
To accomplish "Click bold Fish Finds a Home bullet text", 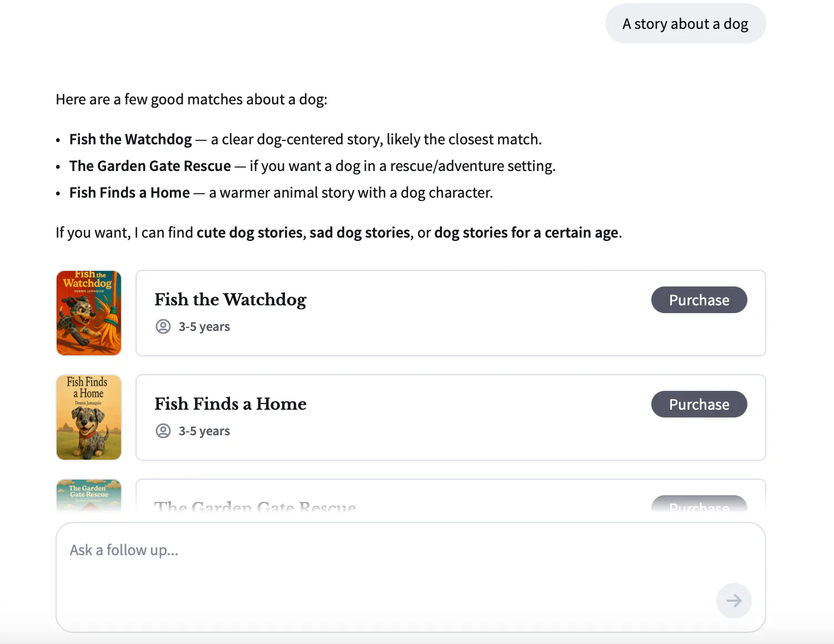I will [x=129, y=193].
